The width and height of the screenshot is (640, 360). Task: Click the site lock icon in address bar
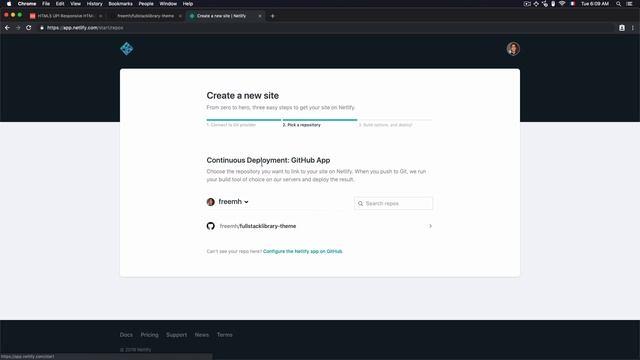pyautogui.click(x=42, y=28)
